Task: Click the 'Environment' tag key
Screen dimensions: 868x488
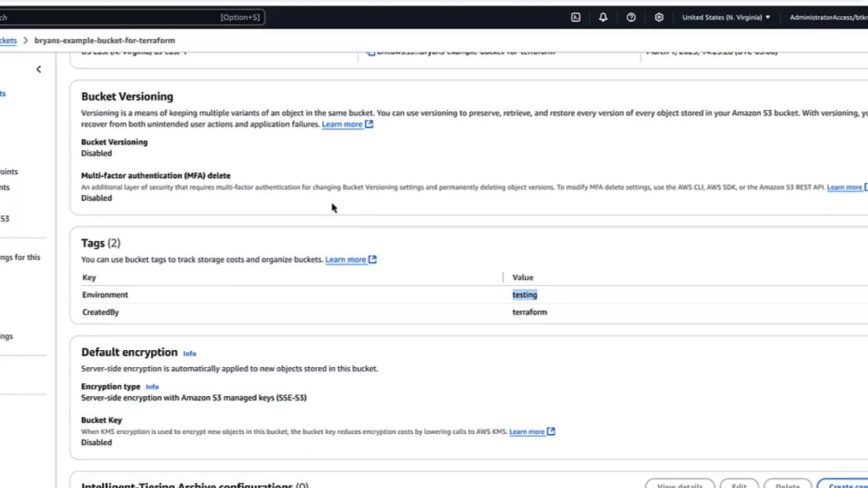Action: [105, 295]
